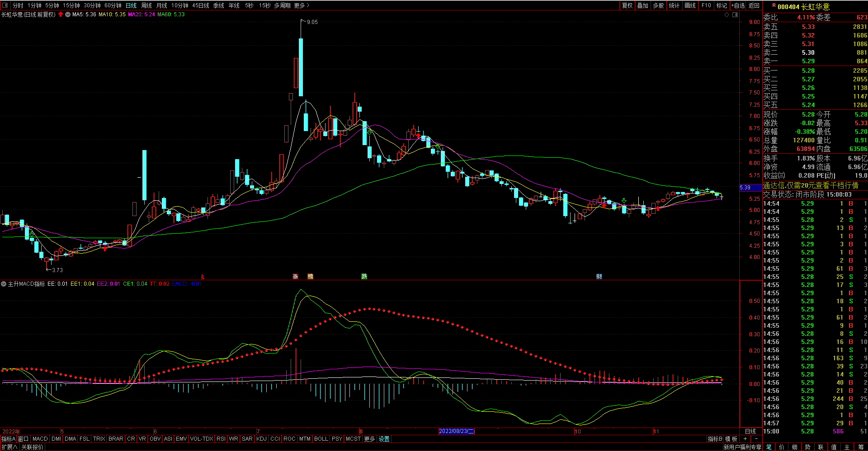Open the 模板 template menu
Image resolution: width=868 pixels, height=452 pixels.
point(731,439)
